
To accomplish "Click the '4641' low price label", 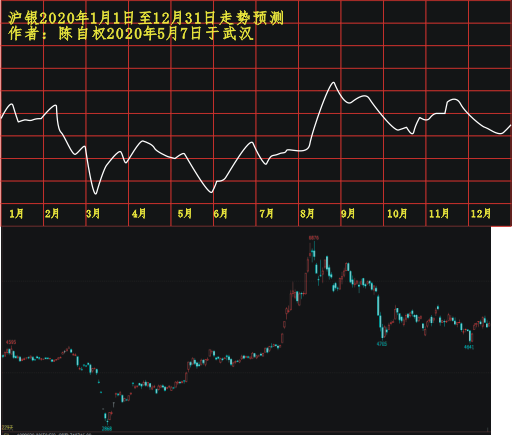I will pyautogui.click(x=469, y=347).
